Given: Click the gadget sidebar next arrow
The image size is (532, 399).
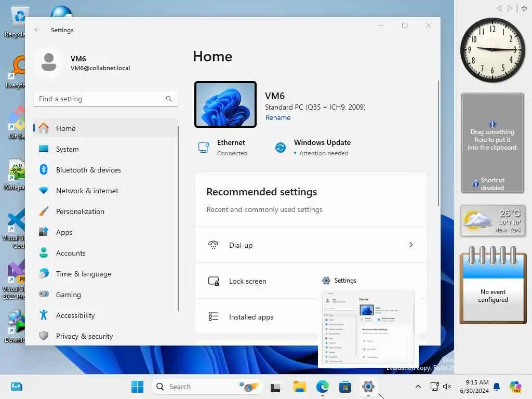Looking at the screenshot, I should (509, 8).
